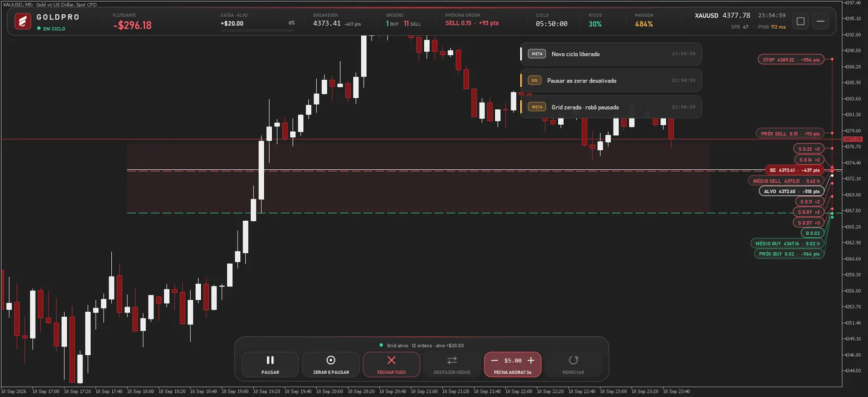Image resolution: width=868 pixels, height=397 pixels.
Task: Confirm the FECHA AGORA? 3s label
Action: coord(513,373)
